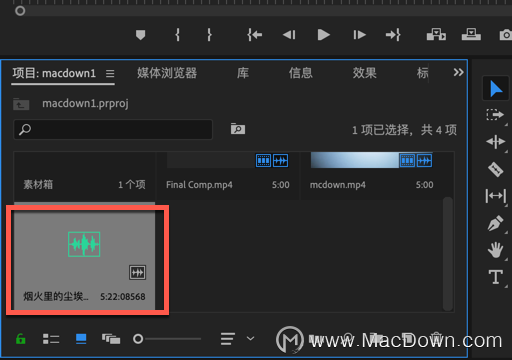
Task: Click the video usage badge on mcdown.mp4
Action: pos(407,161)
